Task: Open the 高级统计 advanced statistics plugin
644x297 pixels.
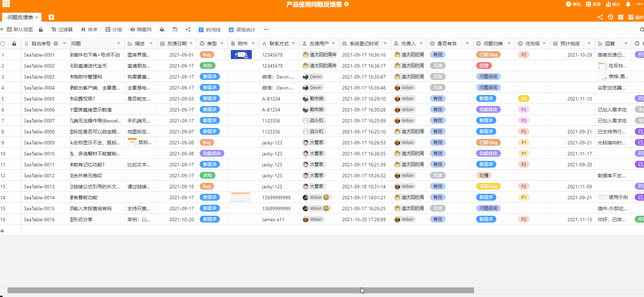Action: pyautogui.click(x=242, y=30)
